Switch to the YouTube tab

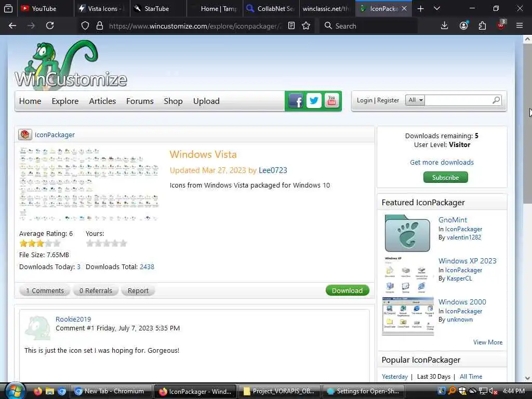(46, 8)
